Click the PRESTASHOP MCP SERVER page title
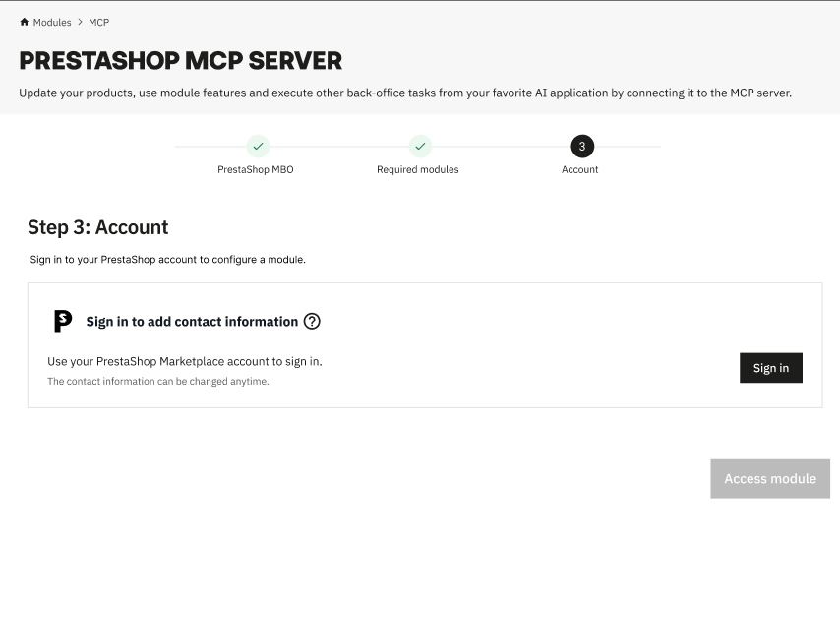The height and width of the screenshot is (617, 840). [181, 60]
